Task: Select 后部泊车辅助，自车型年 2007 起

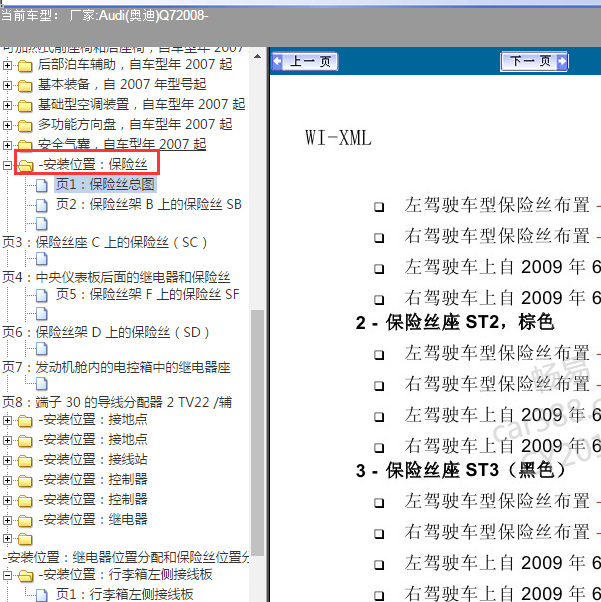Action: point(135,64)
